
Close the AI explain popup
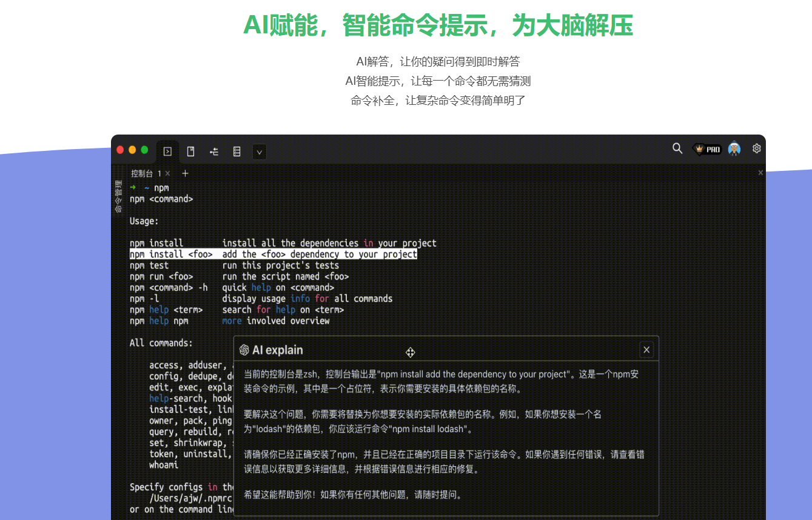(646, 350)
